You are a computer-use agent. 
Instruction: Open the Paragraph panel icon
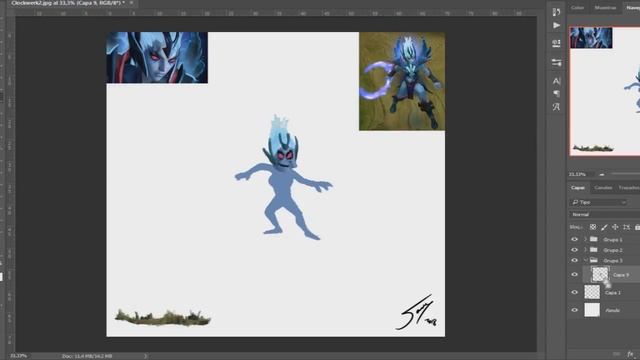(556, 93)
